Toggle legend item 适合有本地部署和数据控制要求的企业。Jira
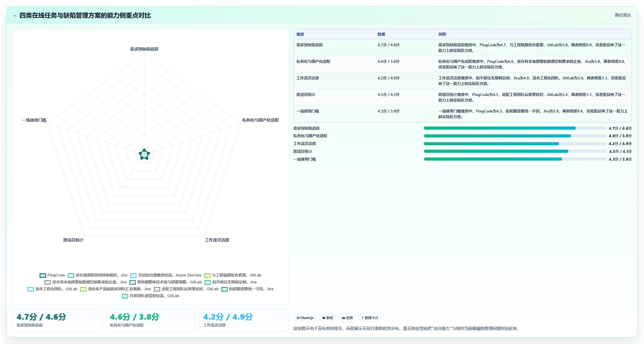644x344 pixels. tap(85, 282)
